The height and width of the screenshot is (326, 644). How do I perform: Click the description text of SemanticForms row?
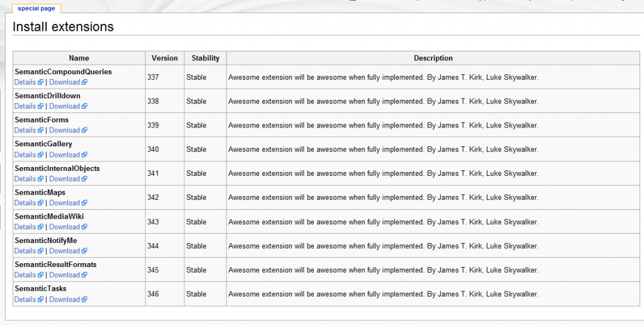tap(383, 125)
